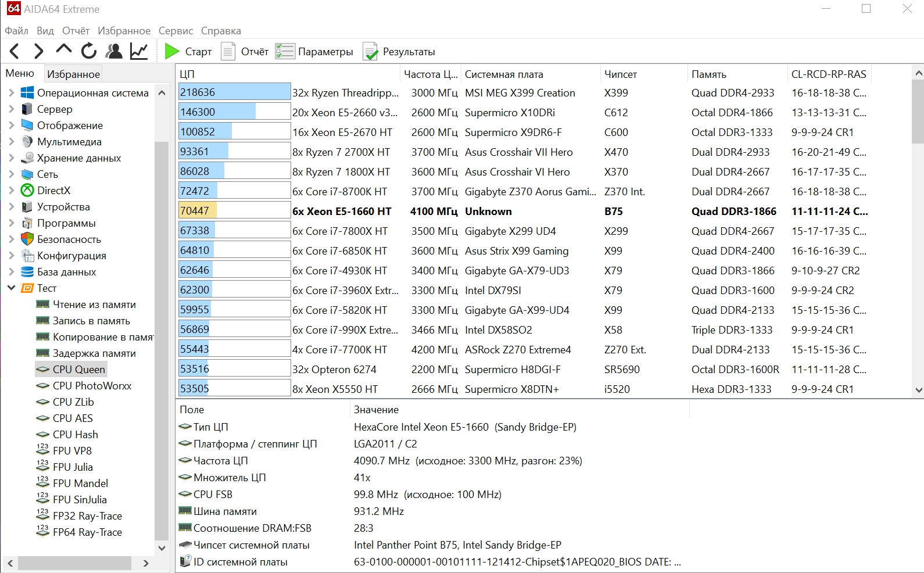
Task: Click the Windows logo icon beside Операционная система
Action: click(27, 93)
